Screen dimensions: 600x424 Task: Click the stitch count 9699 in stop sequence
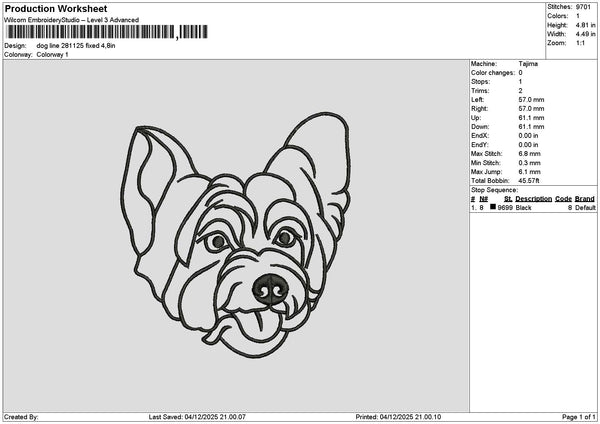pyautogui.click(x=505, y=208)
